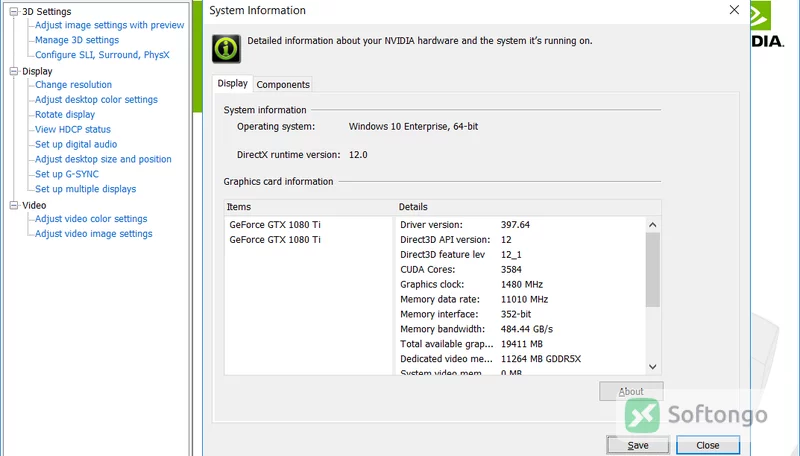Open Rotate display page
The width and height of the screenshot is (800, 456).
(x=65, y=114)
